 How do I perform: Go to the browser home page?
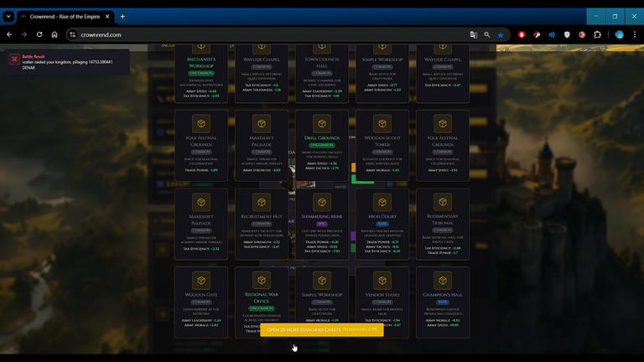tap(55, 35)
